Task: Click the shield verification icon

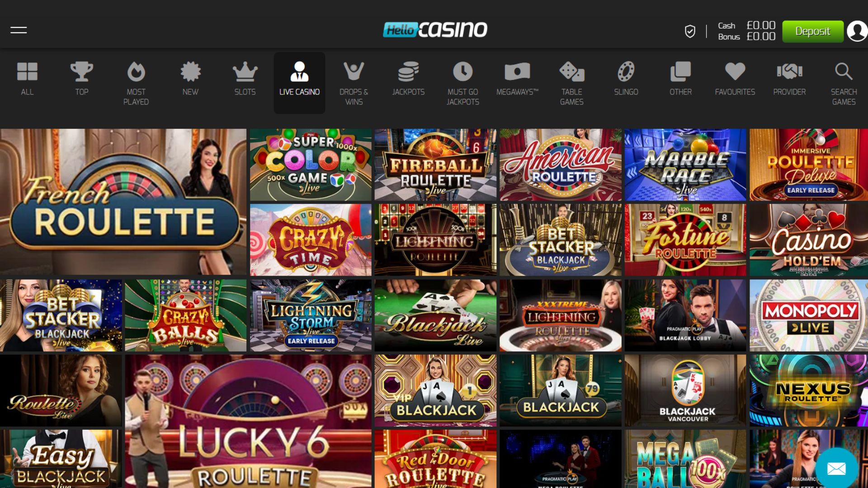Action: tap(690, 31)
